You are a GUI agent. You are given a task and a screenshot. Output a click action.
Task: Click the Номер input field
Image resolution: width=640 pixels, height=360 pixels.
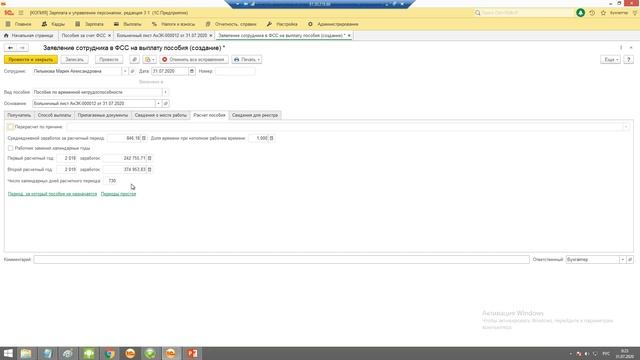(x=235, y=71)
